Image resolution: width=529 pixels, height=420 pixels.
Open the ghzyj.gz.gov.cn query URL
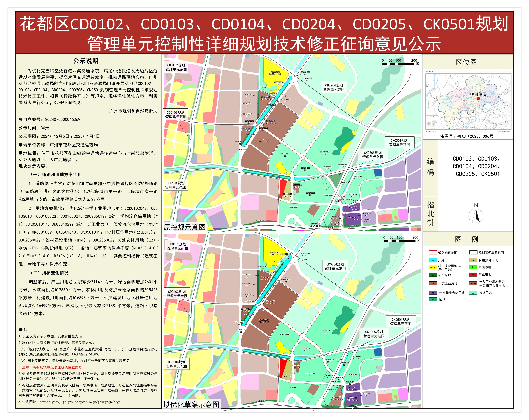[x=81, y=402]
